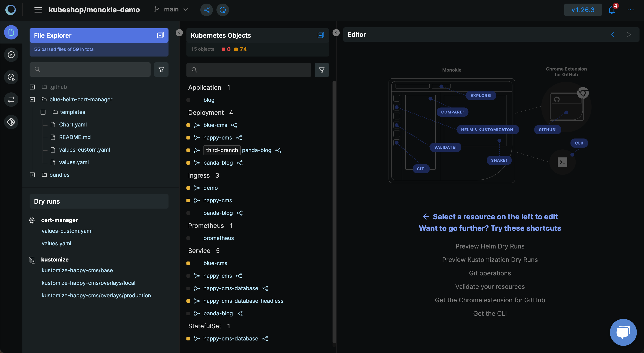The width and height of the screenshot is (644, 353).
Task: Open the kustomize dry run group
Action: 55,260
